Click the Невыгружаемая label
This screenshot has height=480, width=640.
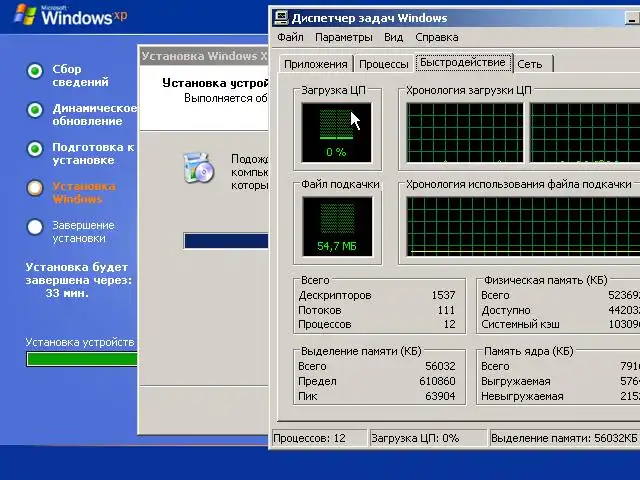[x=522, y=396]
